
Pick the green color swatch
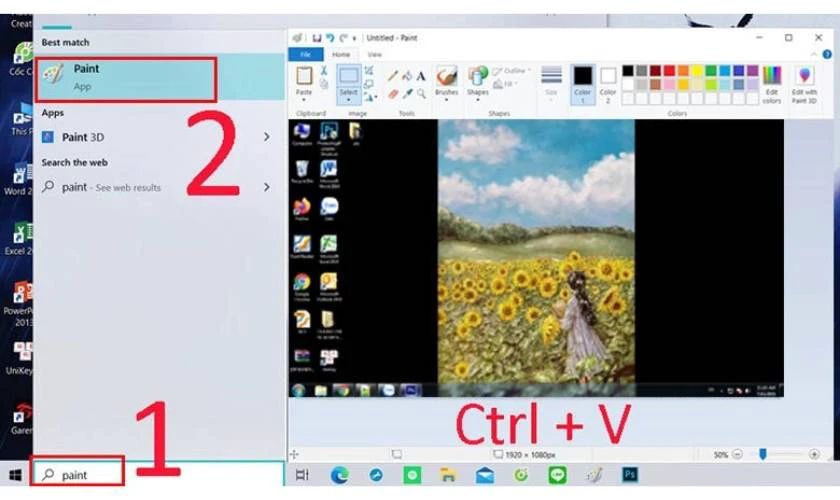[x=711, y=71]
